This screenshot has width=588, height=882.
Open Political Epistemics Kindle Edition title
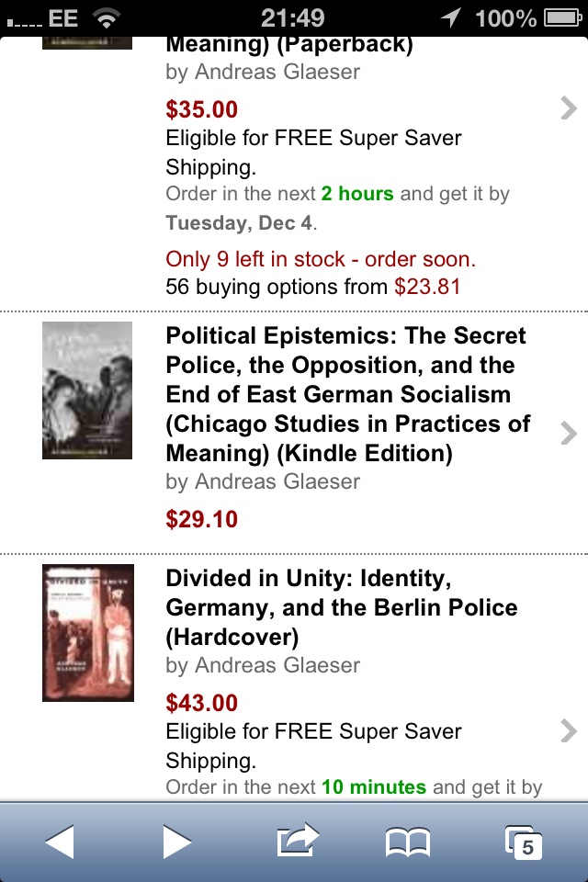(x=347, y=394)
